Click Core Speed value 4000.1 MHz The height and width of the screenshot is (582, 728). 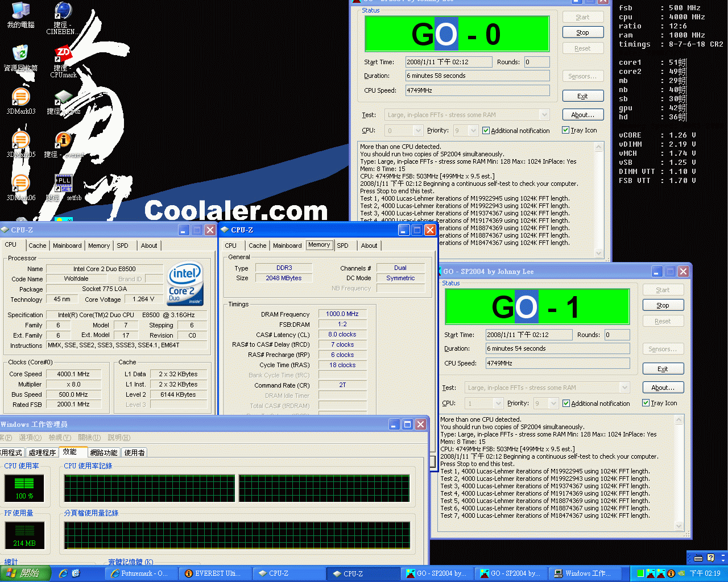pos(73,374)
